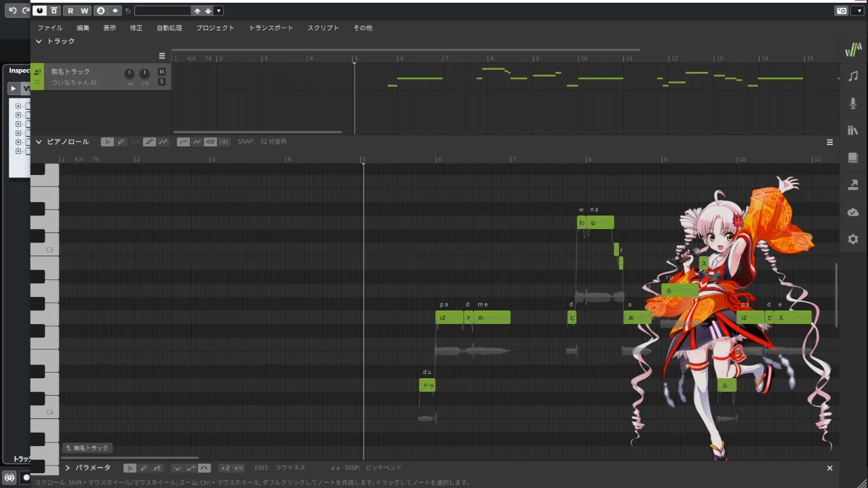Click the singer icon on 無名トラック
The width and height of the screenshot is (868, 488).
tap(37, 72)
